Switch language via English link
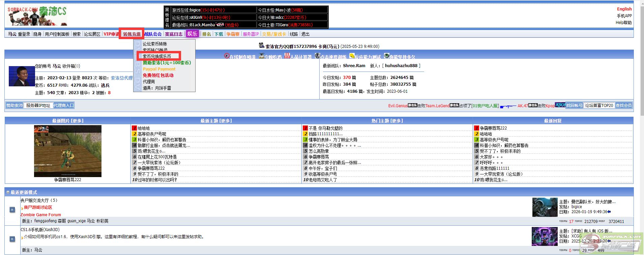This screenshot has height=255, width=644. pos(624,9)
